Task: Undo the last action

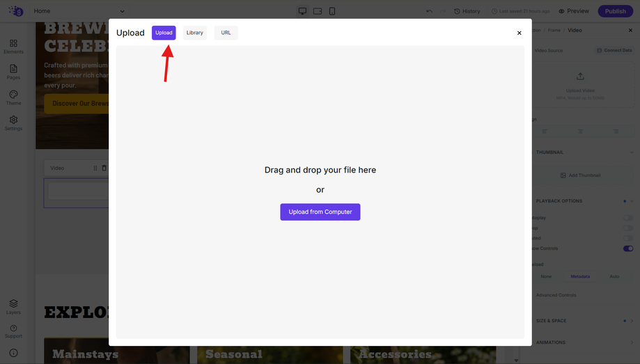Action: tap(430, 11)
